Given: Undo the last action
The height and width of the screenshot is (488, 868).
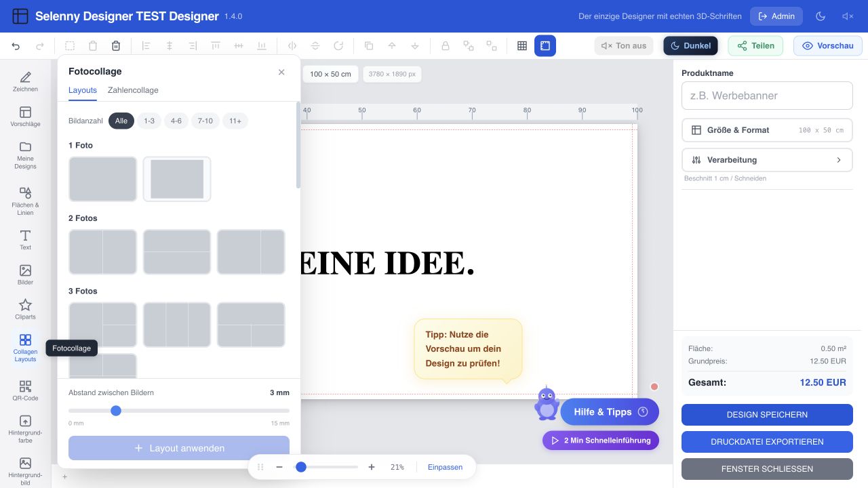Looking at the screenshot, I should tap(16, 46).
